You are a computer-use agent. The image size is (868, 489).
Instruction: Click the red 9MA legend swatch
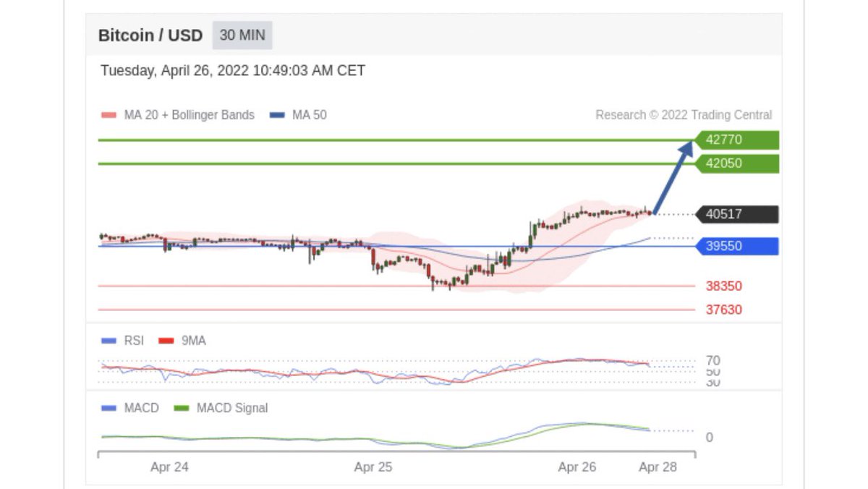(166, 341)
